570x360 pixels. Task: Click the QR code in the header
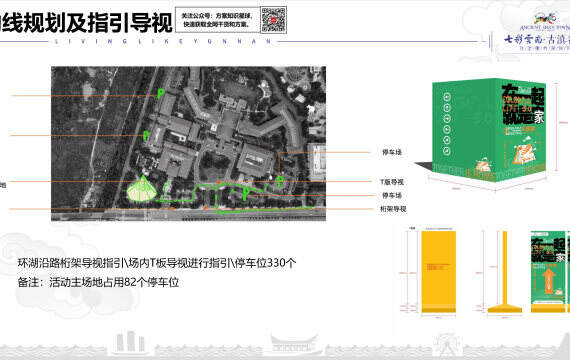273,20
